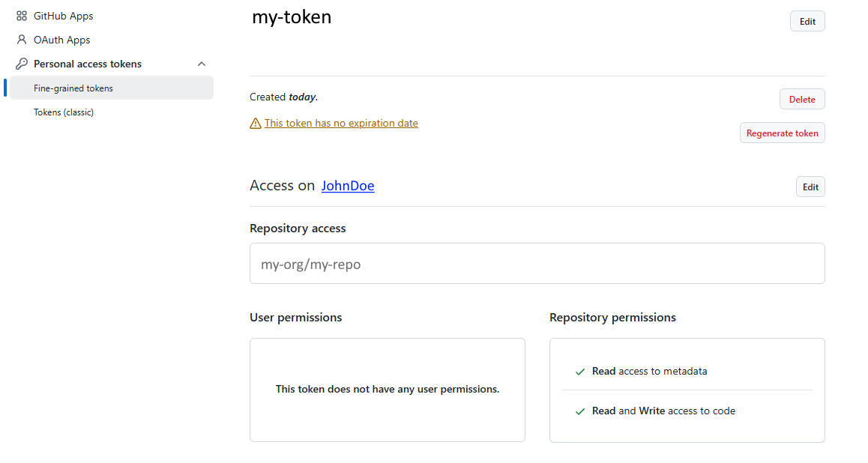Click the checkmark beside Read and Write access
This screenshot has width=868, height=463.
point(579,411)
